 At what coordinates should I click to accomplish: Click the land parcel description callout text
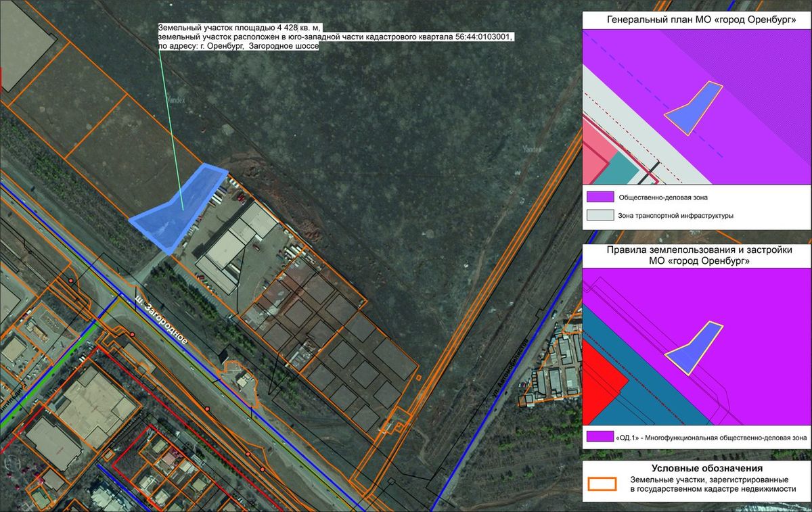[x=336, y=37]
